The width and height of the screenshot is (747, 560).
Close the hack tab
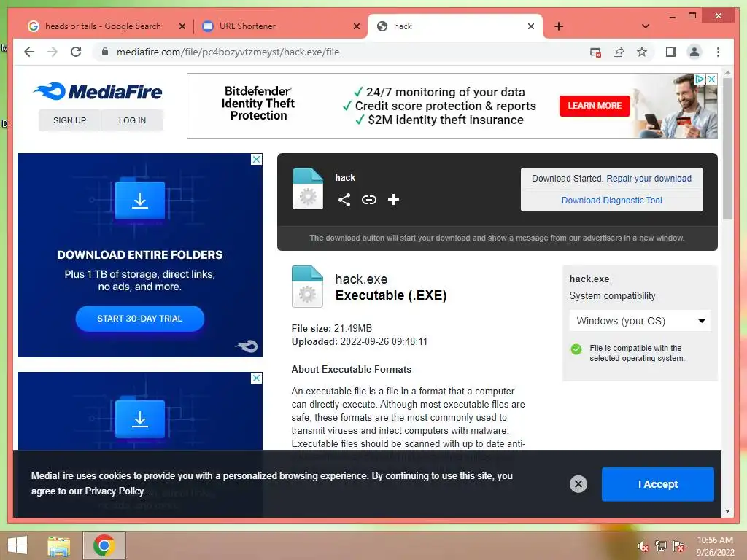pos(531,27)
